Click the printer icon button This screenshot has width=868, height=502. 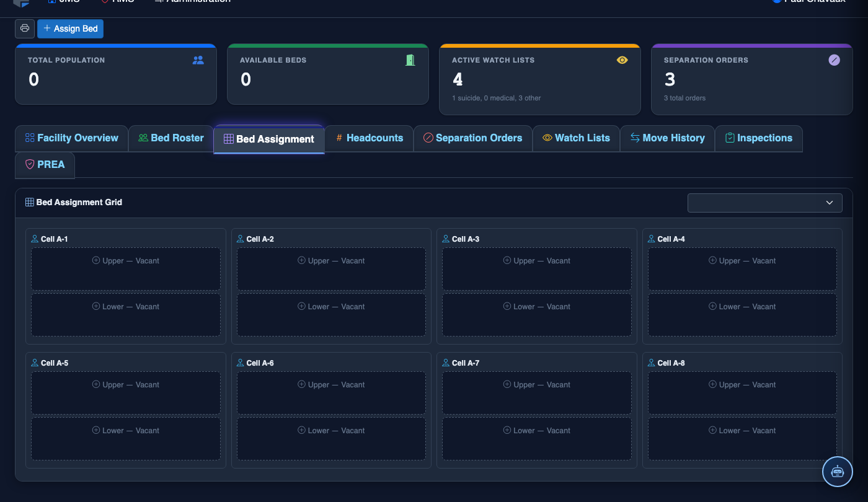click(x=25, y=29)
